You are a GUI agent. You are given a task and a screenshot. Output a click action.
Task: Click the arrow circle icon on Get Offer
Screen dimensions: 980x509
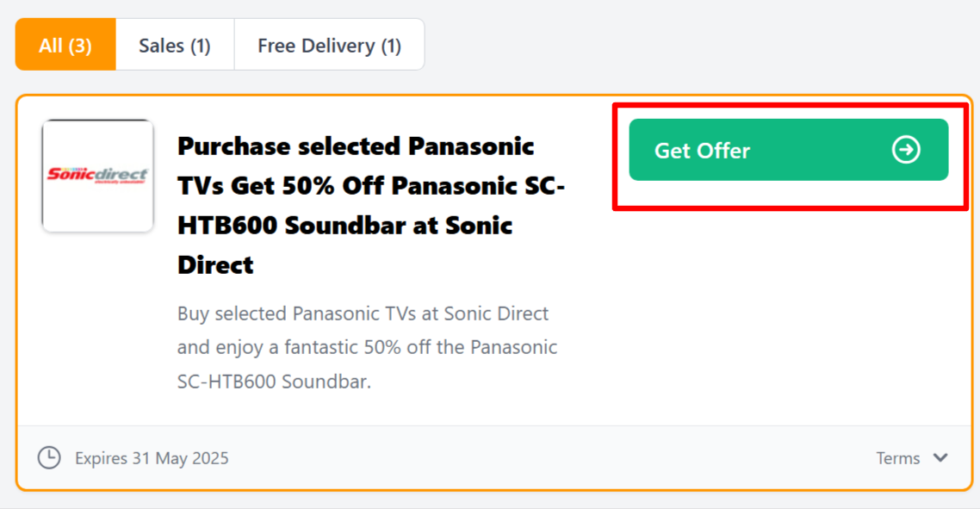(x=906, y=151)
